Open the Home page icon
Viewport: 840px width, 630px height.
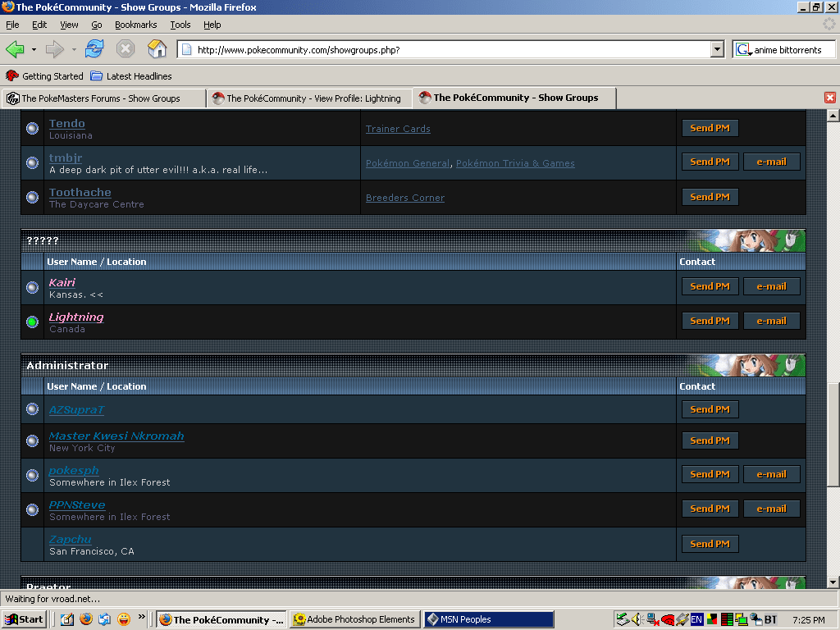[157, 49]
